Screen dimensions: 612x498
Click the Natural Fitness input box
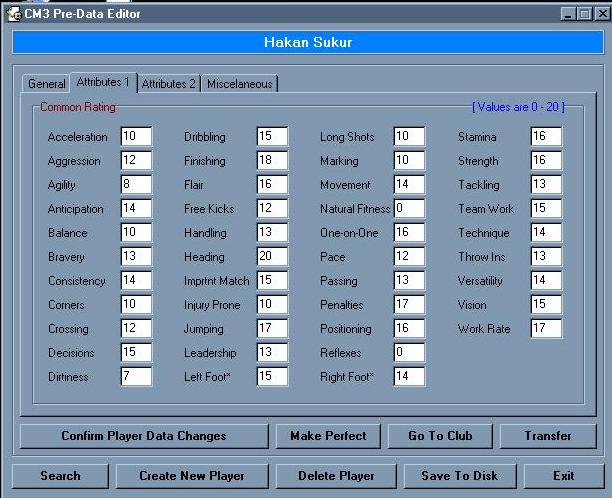409,208
